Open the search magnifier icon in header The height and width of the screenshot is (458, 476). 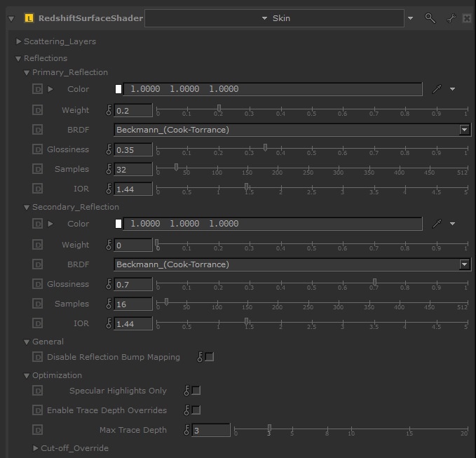coord(430,18)
